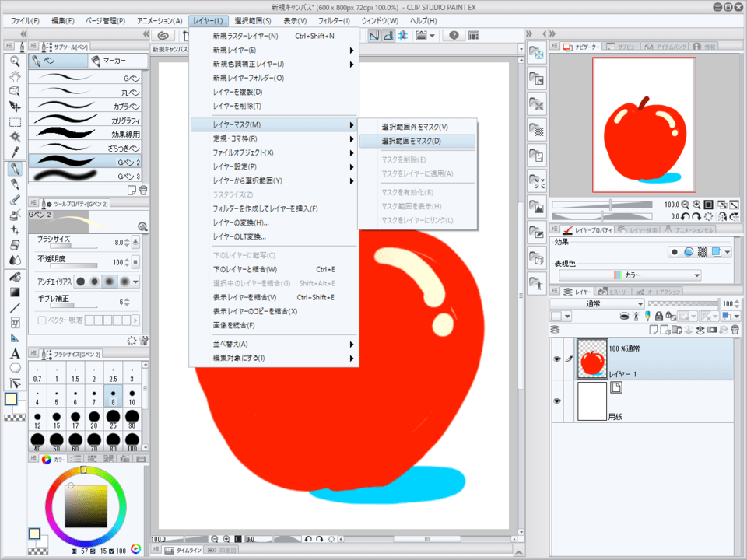Click zoom out icon in Navigator
The width and height of the screenshot is (747, 560).
tap(685, 205)
